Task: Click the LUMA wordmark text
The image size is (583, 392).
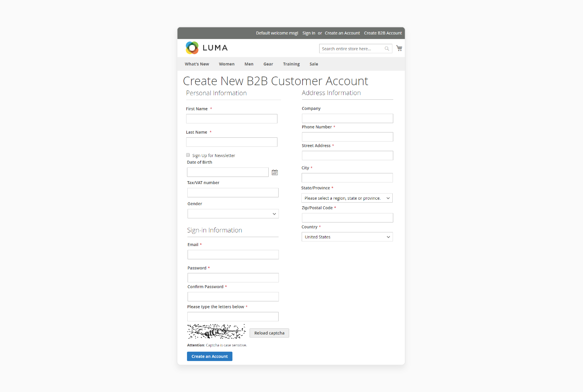Action: click(215, 48)
